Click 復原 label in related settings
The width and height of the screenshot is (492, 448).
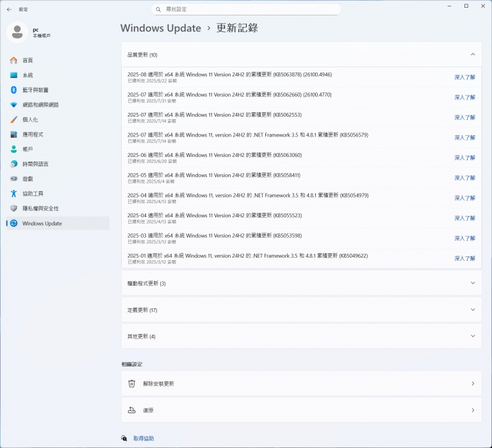(x=148, y=410)
